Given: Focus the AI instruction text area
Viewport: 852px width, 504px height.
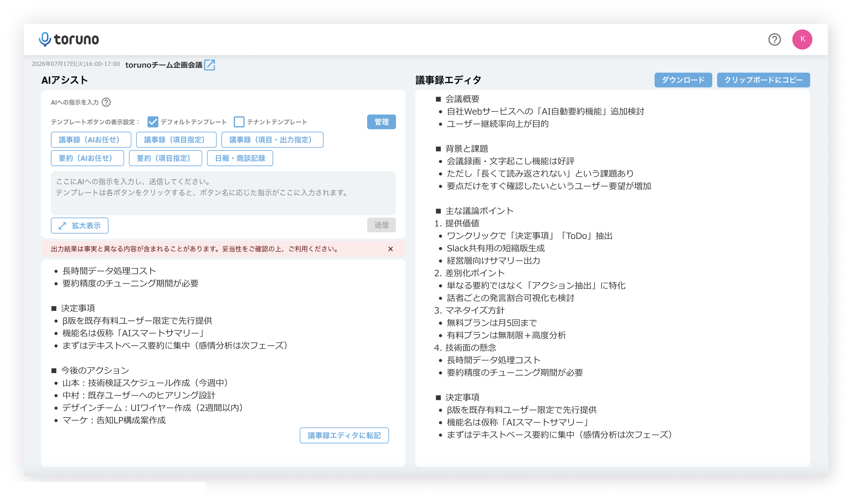Looking at the screenshot, I should coord(223,193).
